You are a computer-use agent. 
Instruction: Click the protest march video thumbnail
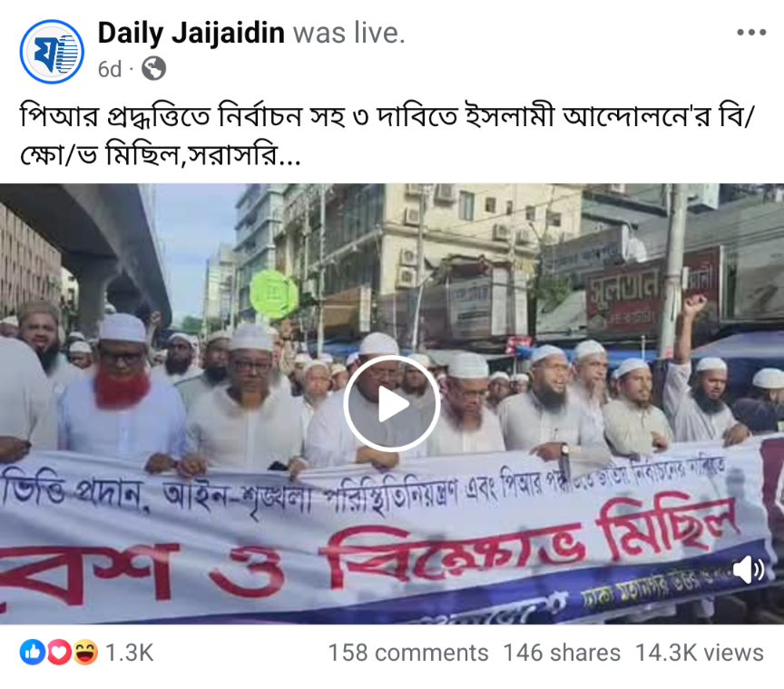[392, 403]
